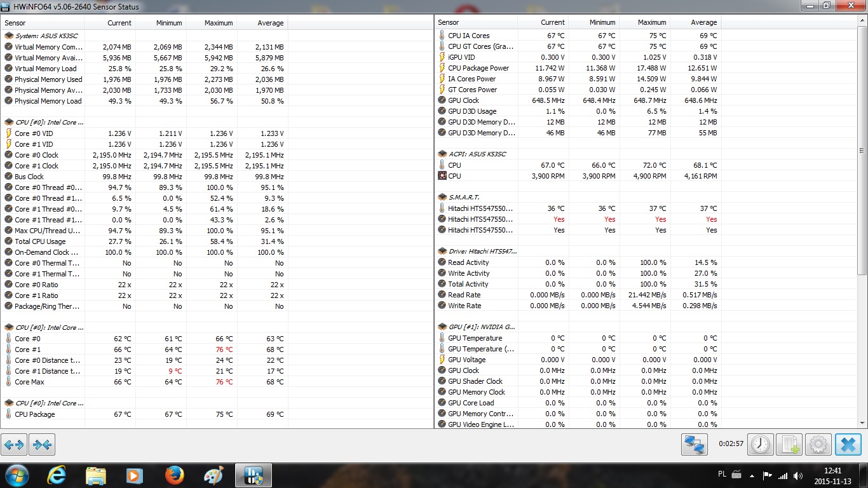Click the lightning icon beside iGPU VID
This screenshot has width=868, height=488.
(x=442, y=57)
